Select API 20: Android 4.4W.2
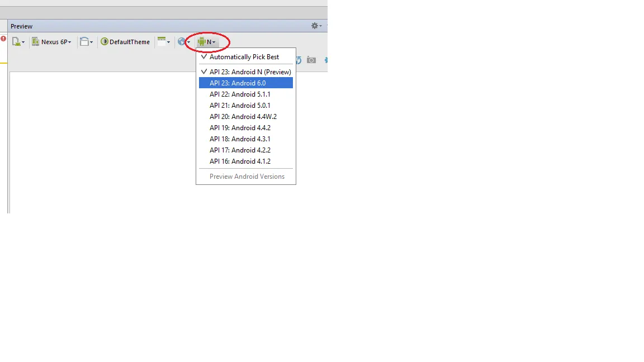Viewport: 644px width, 362px height. 246,116
